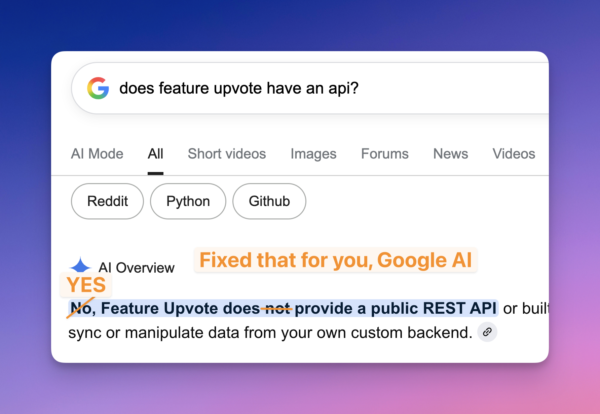Click the highlighted Feature Upvote REST API sentence

click(x=283, y=308)
